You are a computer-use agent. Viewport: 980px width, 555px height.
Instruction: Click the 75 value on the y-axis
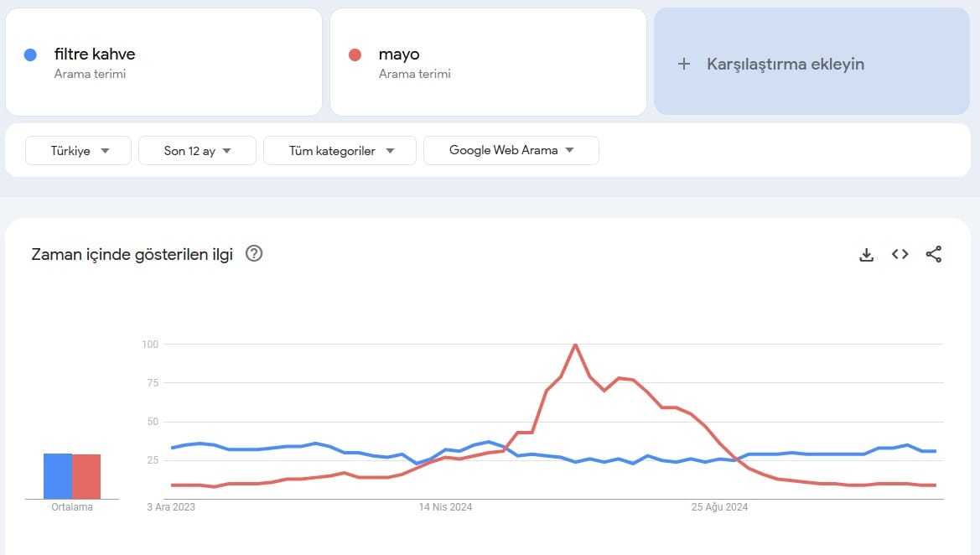[x=153, y=383]
